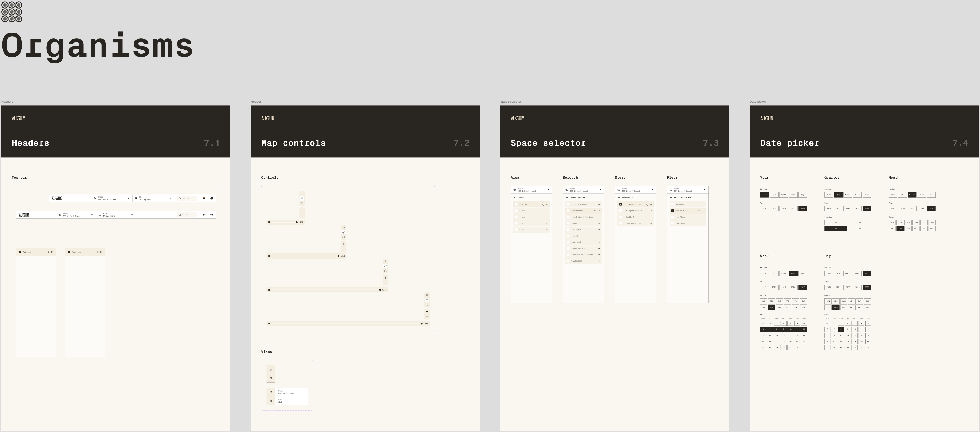Click zoom-in plus in topmost map controls
This screenshot has height=432, width=980.
click(x=302, y=210)
